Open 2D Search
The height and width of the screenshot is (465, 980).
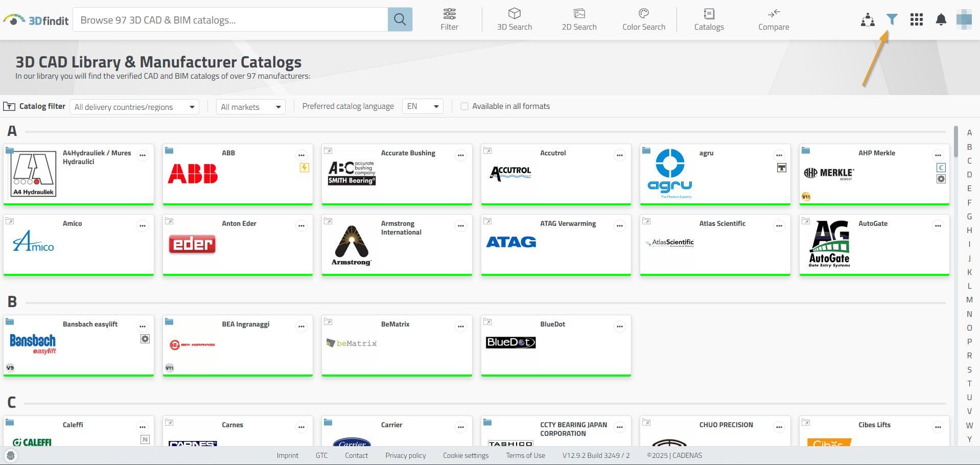tap(579, 19)
